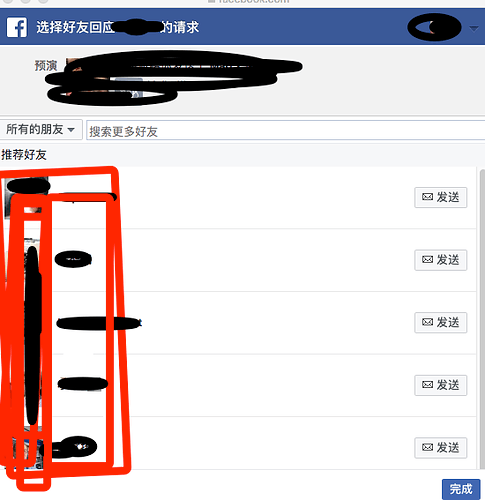Click envelope icon in second 发送 button
The width and height of the screenshot is (485, 500).
click(427, 259)
